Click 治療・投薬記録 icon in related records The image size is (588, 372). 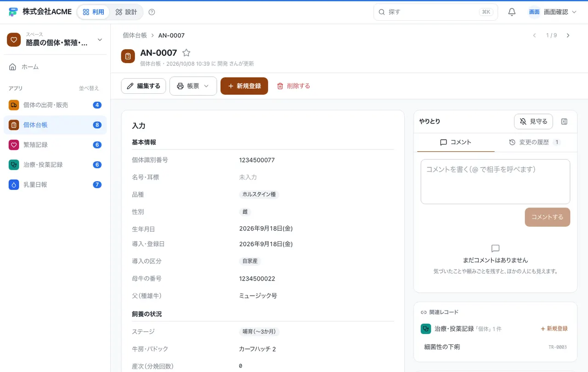[426, 329]
